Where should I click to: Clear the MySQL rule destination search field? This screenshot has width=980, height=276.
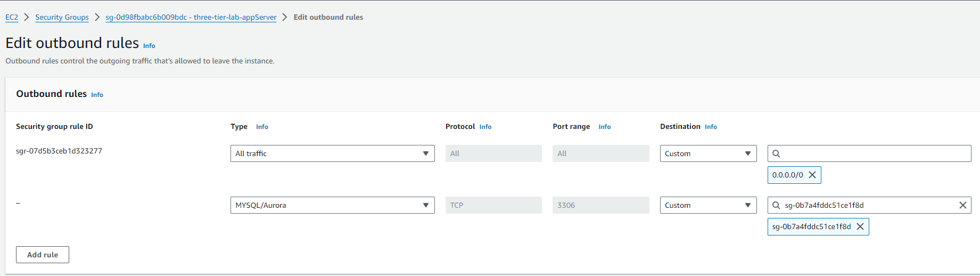(x=962, y=205)
